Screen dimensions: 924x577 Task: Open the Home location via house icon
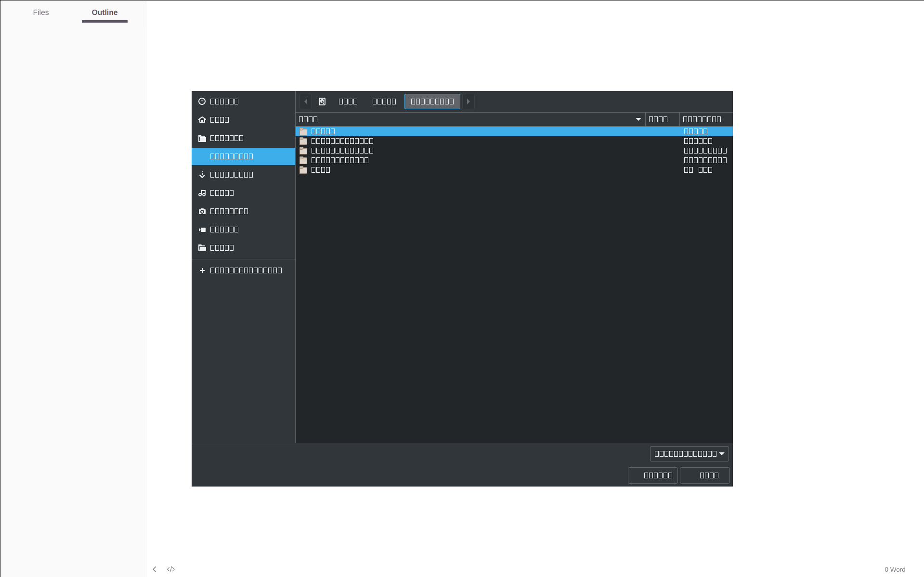[202, 119]
